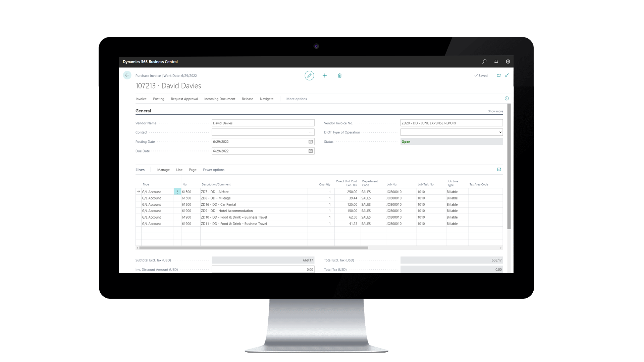Open the settings gear icon
This screenshot has width=644, height=362.
[507, 61]
